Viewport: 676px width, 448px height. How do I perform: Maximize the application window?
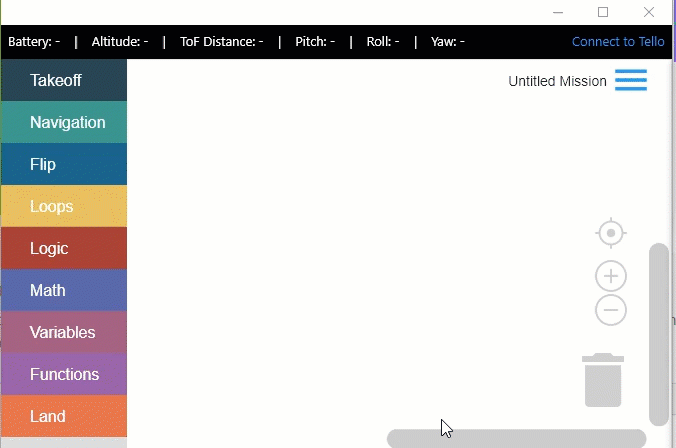click(x=603, y=12)
